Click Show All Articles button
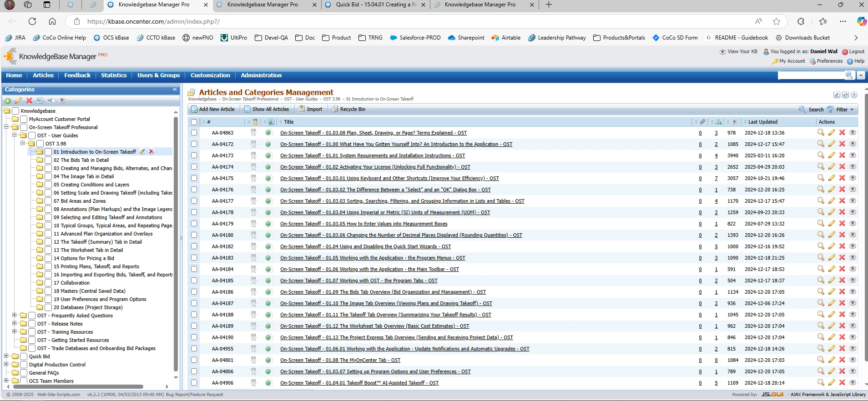This screenshot has height=401, width=868. 267,109
